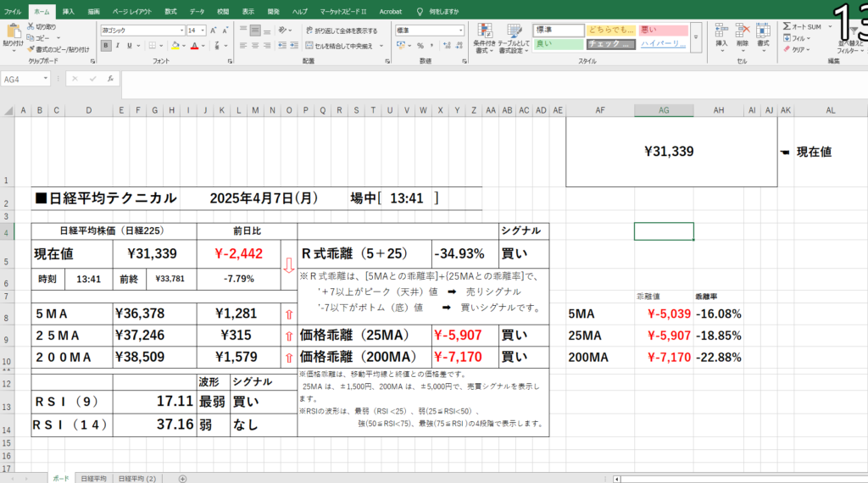This screenshot has height=483, width=868.
Task: Align text left
Action: 243,46
